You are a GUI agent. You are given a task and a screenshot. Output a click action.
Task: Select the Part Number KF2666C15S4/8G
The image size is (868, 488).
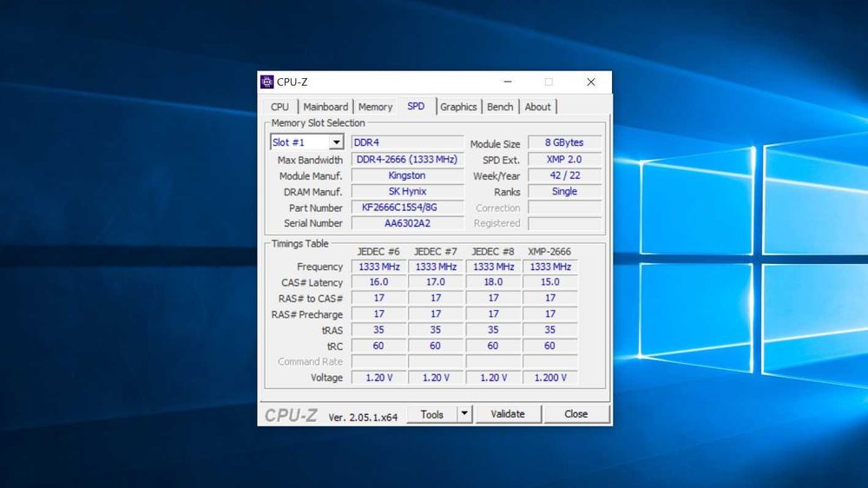(407, 208)
